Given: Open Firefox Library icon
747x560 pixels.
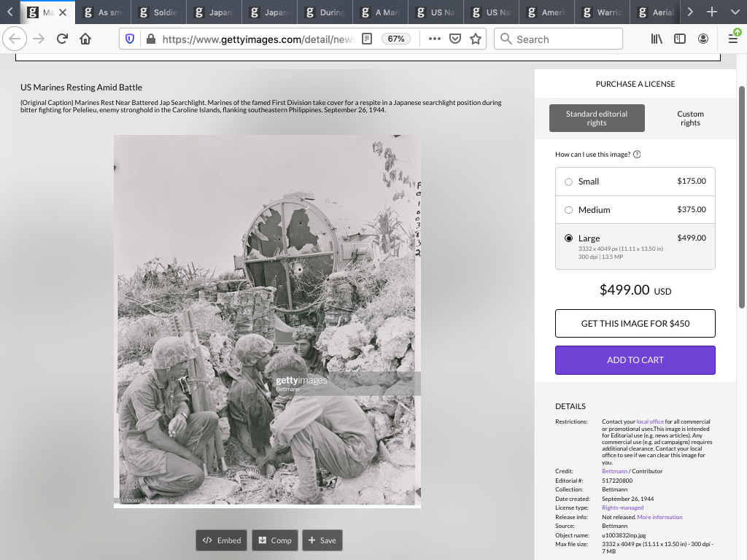Looking at the screenshot, I should 657,39.
